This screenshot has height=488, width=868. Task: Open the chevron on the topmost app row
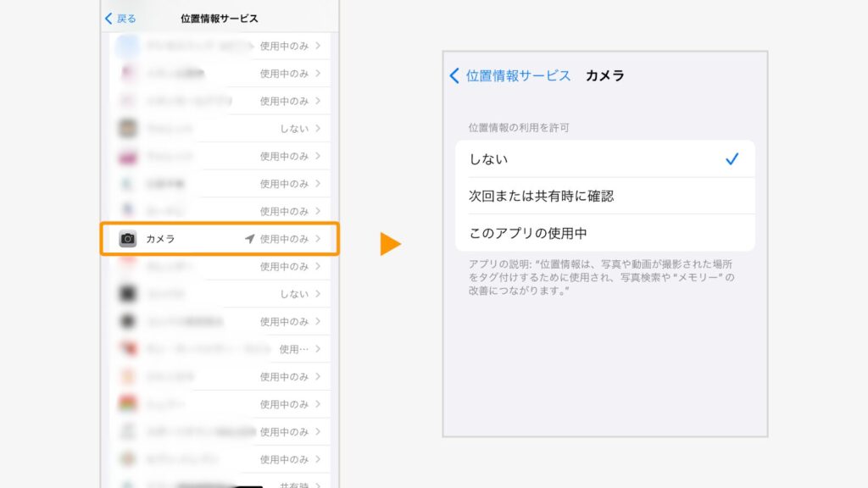(320, 47)
